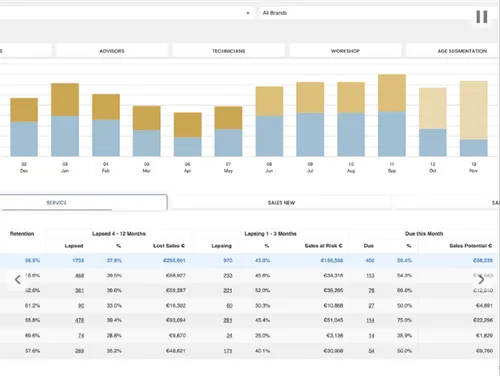500x376 pixels.
Task: Click the blue segment of the Apr bar
Action: pos(188,147)
